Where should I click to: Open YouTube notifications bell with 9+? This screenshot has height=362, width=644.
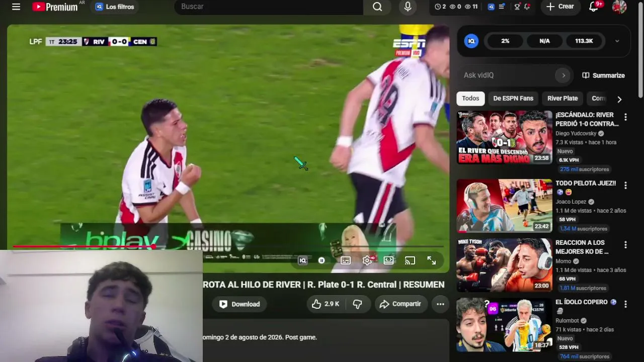click(594, 7)
